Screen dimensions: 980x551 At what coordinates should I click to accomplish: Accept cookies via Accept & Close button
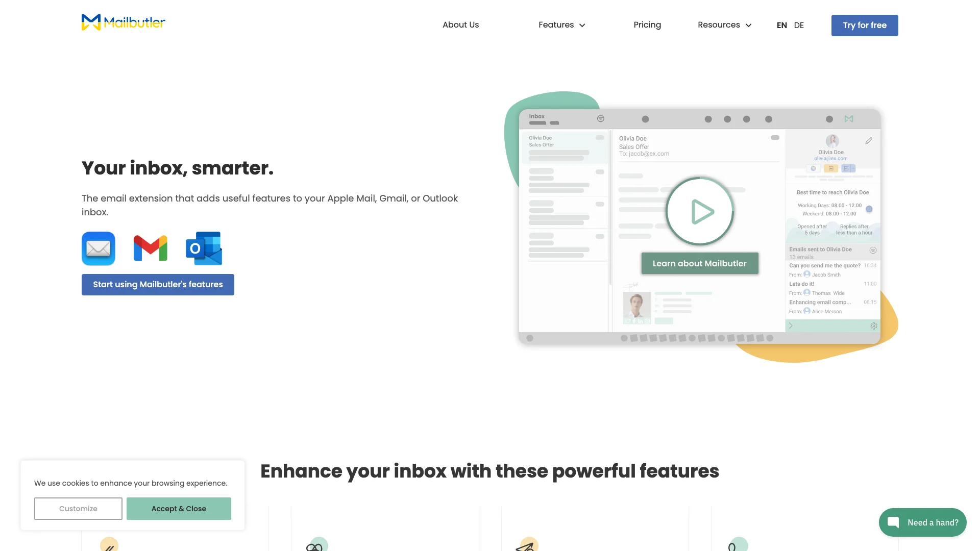tap(178, 509)
